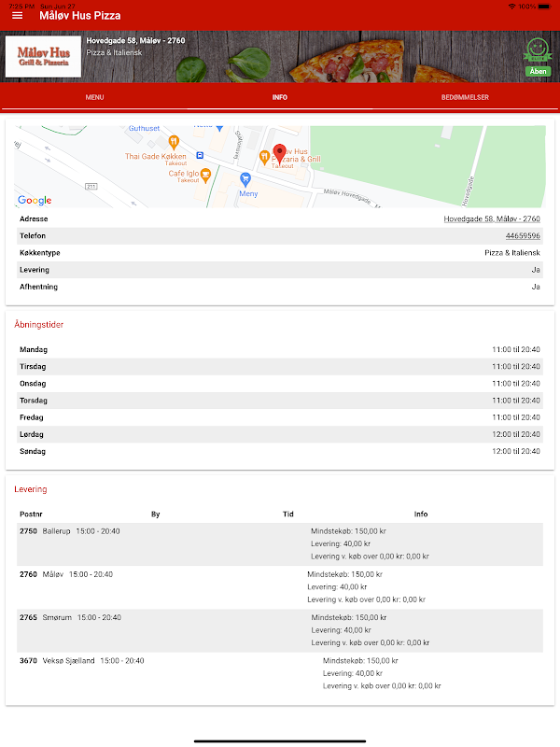This screenshot has width=560, height=747.
Task: Click the Info column header
Action: tap(421, 514)
